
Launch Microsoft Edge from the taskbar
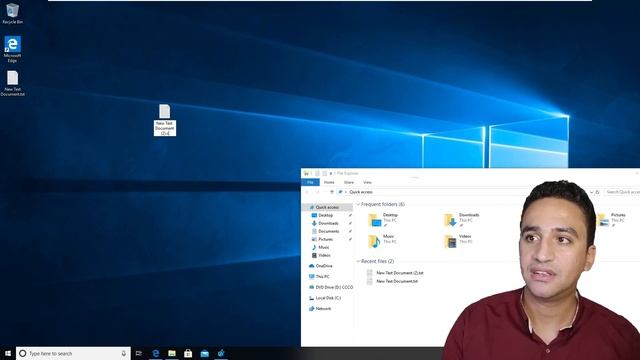[156, 353]
